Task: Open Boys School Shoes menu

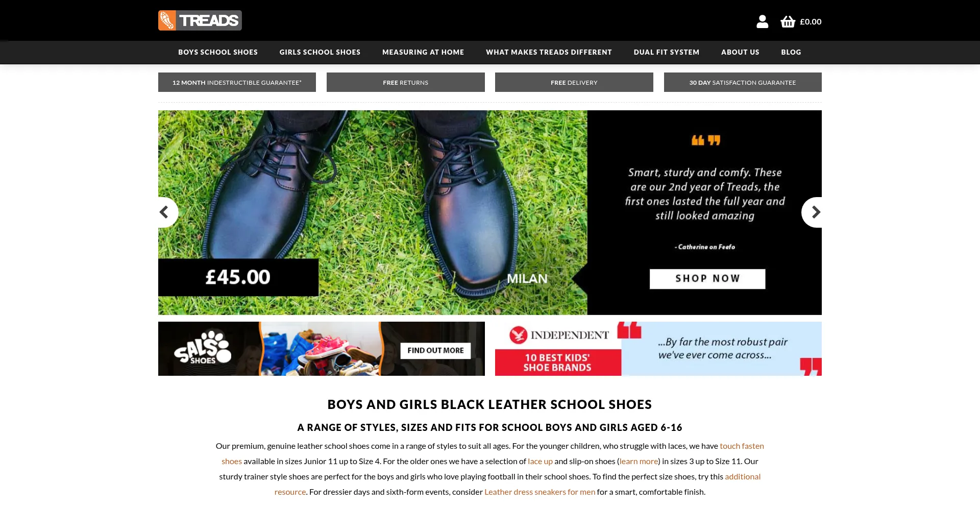Action: click(218, 52)
